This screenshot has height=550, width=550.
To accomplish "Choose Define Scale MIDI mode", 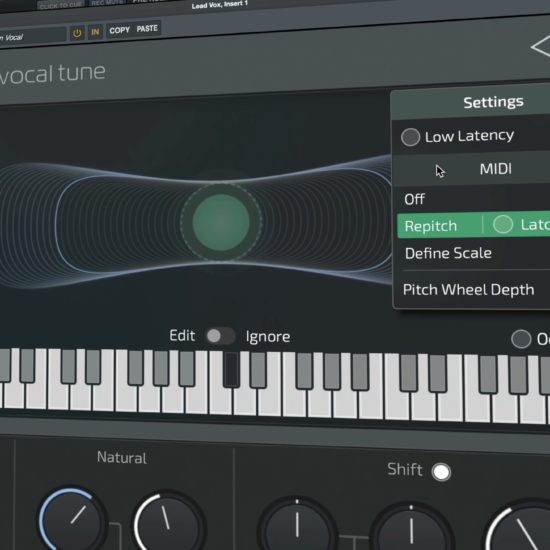I will click(x=448, y=253).
